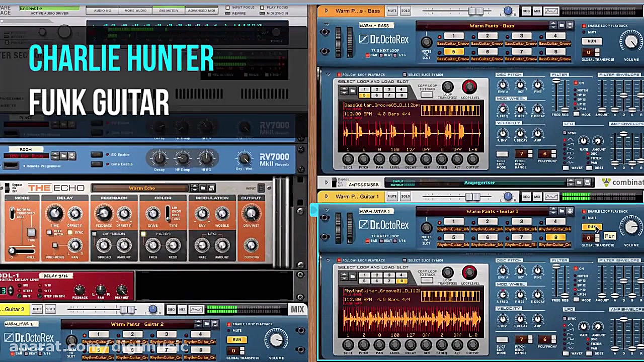This screenshot has width=644, height=362.
Task: Click RUN on the Guitar 1 Dr.OctoRex
Action: (592, 227)
